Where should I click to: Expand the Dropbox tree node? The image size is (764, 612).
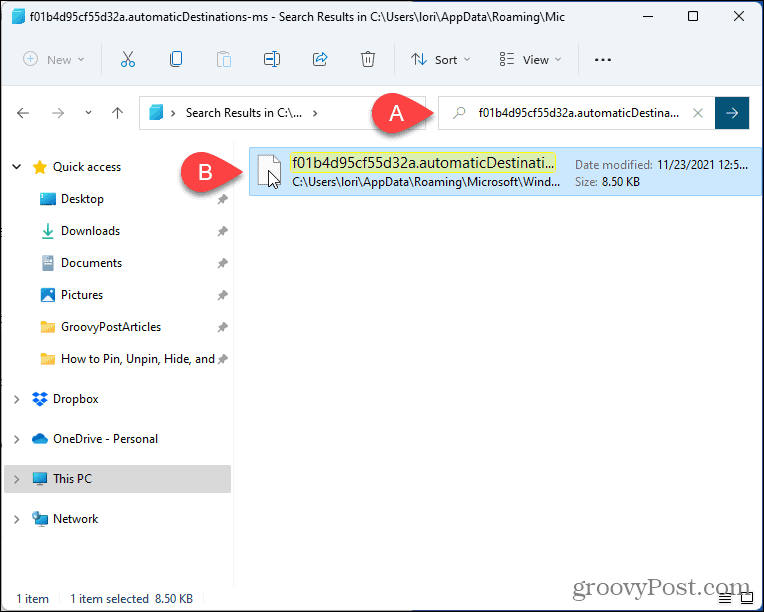17,399
